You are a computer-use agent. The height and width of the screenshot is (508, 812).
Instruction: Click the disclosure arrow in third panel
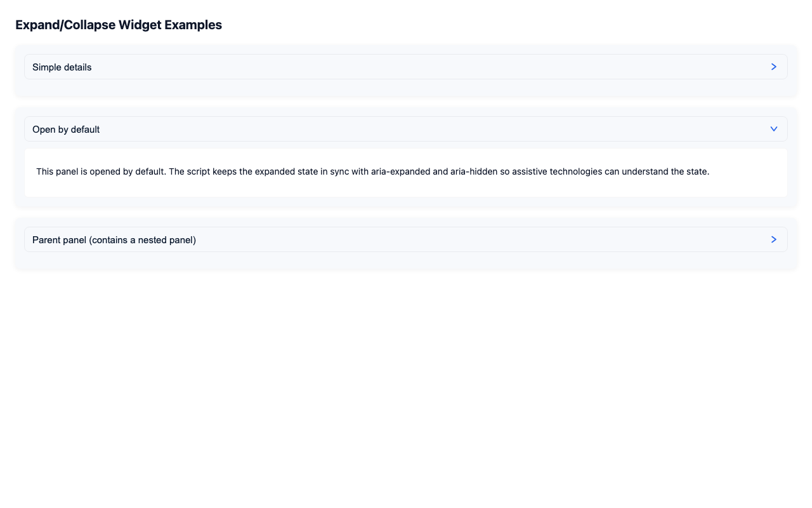(773, 239)
